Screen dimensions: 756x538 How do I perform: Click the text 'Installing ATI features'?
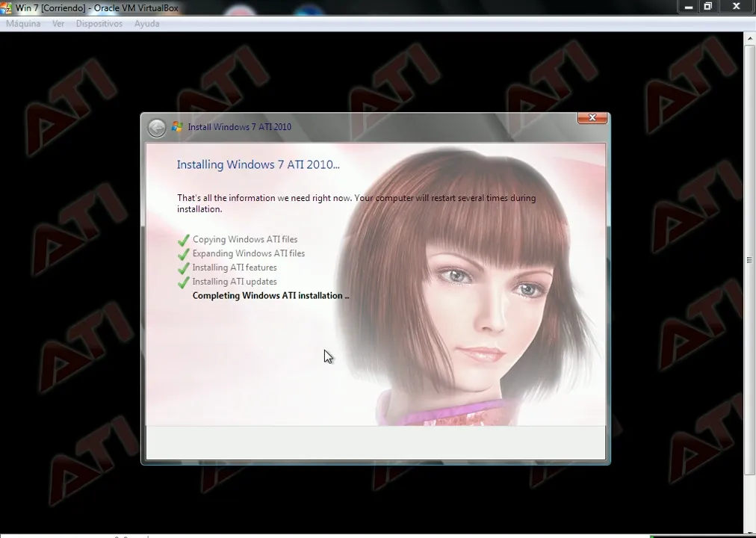click(235, 268)
